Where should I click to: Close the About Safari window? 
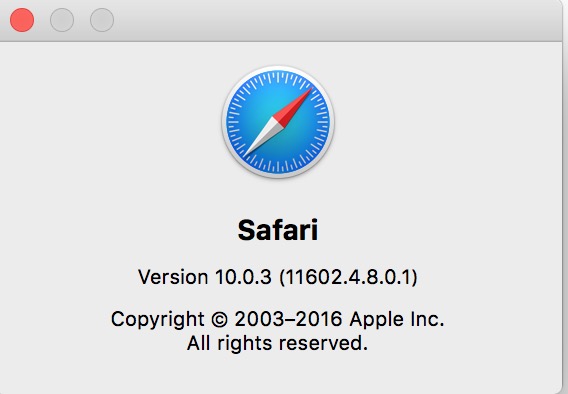pyautogui.click(x=22, y=20)
